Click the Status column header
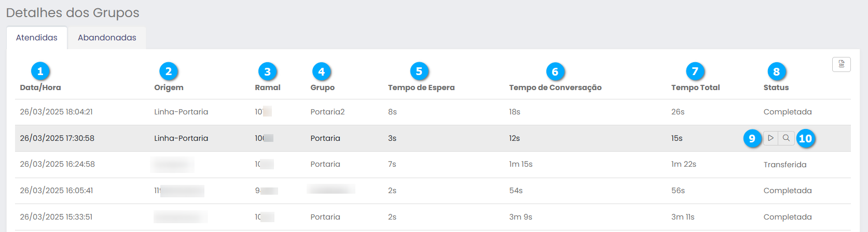 click(776, 88)
